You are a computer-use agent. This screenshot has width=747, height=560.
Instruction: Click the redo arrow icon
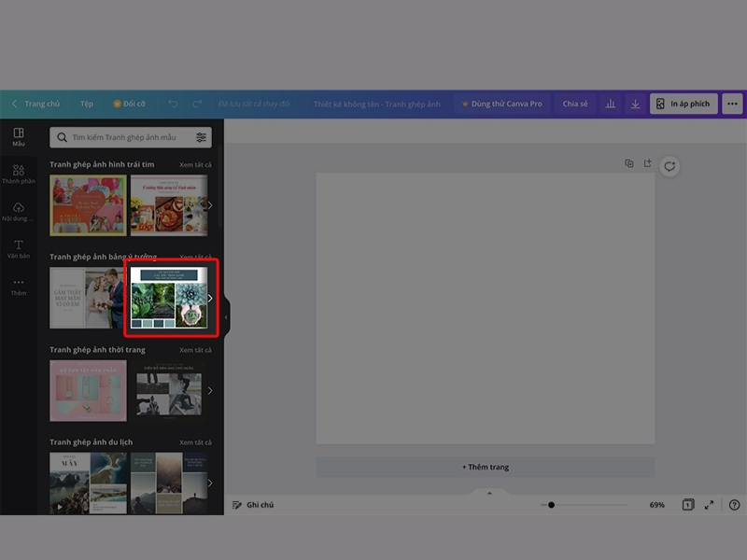click(198, 104)
